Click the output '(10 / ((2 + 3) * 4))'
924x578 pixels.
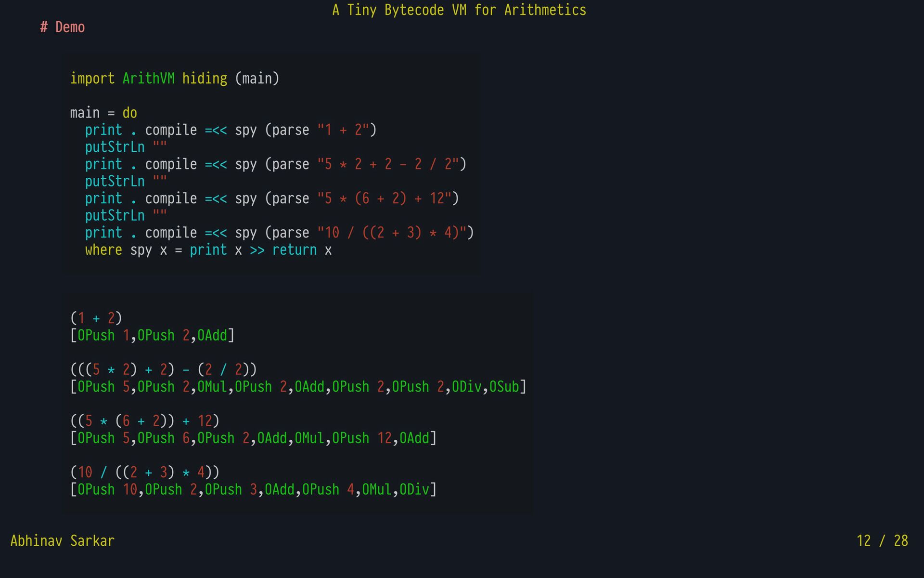[x=145, y=473]
